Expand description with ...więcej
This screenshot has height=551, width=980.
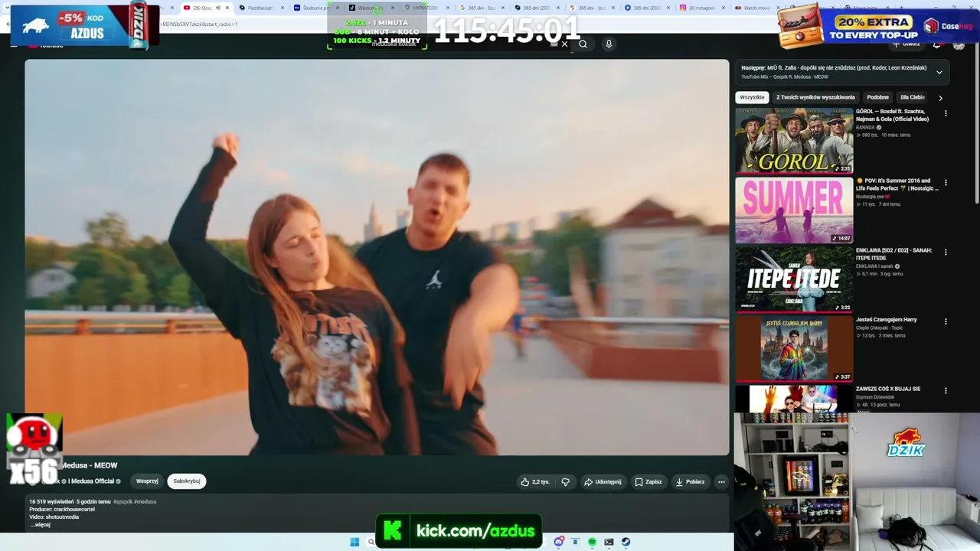pos(40,525)
